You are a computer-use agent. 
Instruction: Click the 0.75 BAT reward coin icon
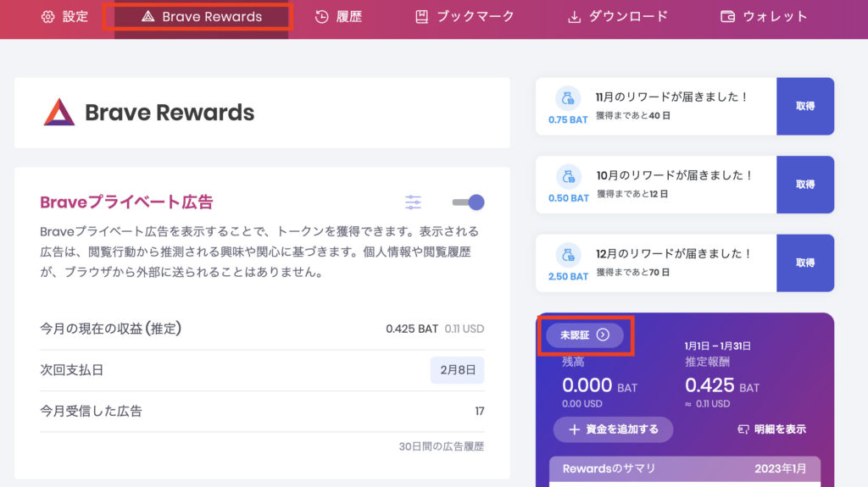pos(568,98)
